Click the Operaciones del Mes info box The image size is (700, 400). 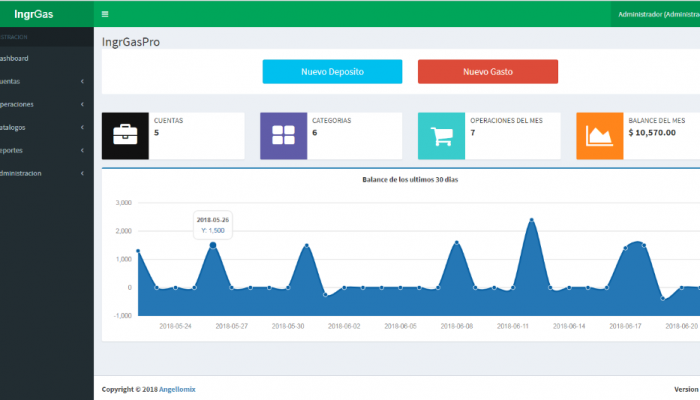click(x=489, y=136)
